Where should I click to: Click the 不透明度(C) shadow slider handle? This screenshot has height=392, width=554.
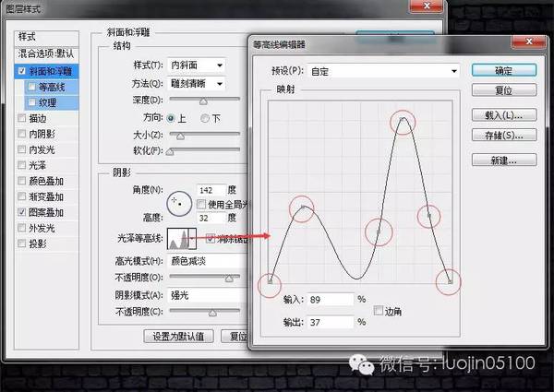(x=212, y=313)
